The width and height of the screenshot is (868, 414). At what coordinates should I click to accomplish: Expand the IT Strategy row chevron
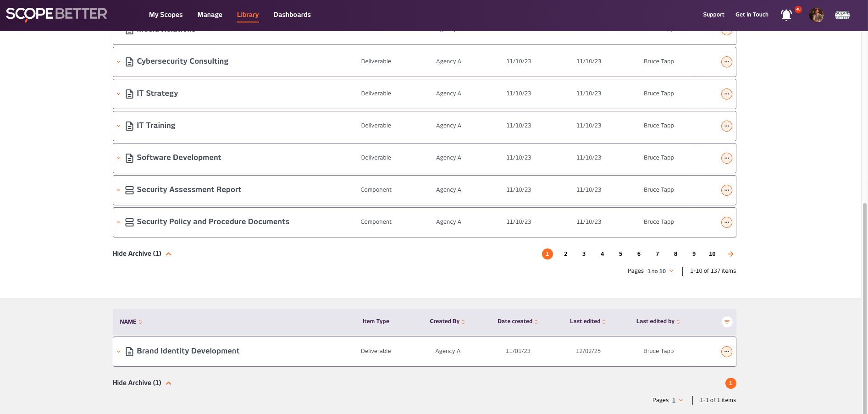click(118, 94)
